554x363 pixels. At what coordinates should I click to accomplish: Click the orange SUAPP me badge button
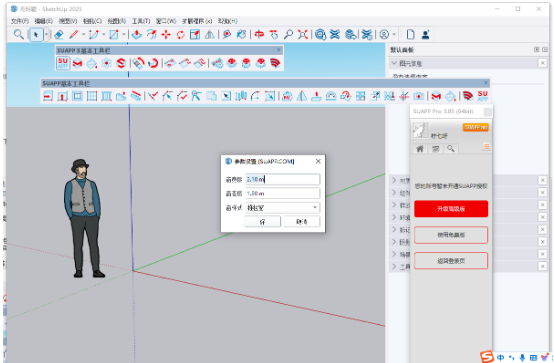476,127
